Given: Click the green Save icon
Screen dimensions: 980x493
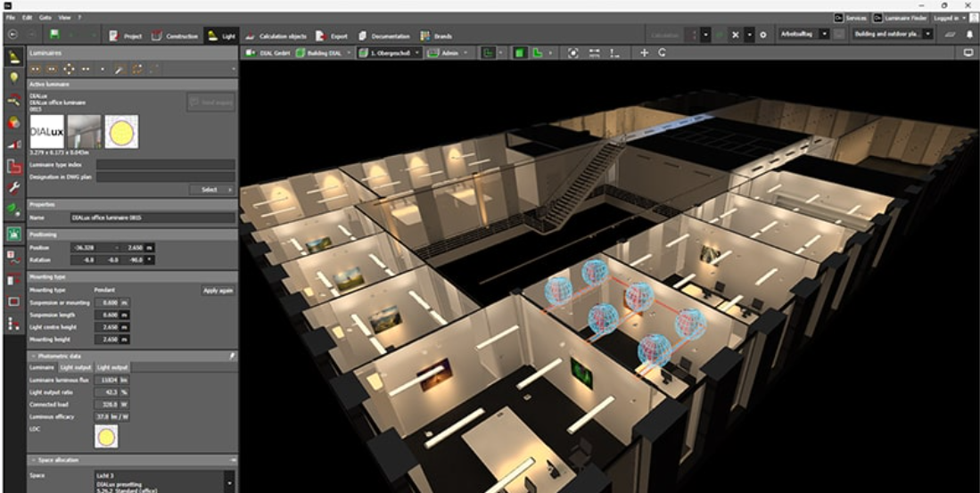Looking at the screenshot, I should 54,36.
